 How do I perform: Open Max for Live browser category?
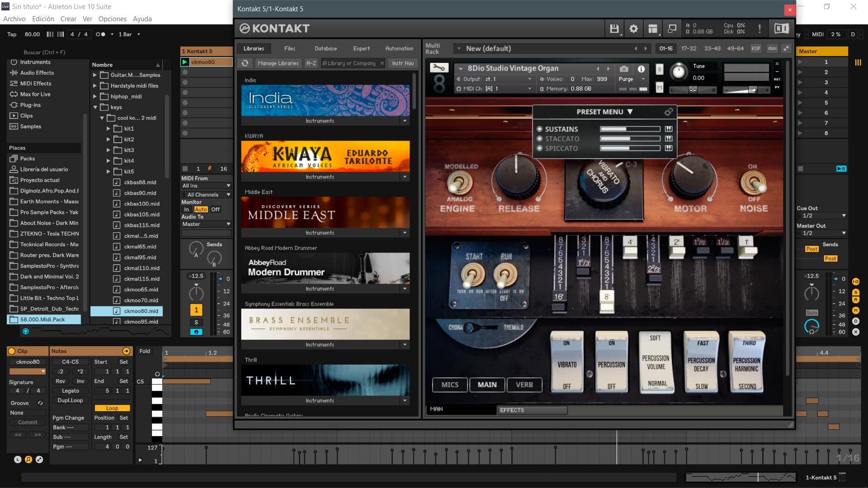coord(35,94)
